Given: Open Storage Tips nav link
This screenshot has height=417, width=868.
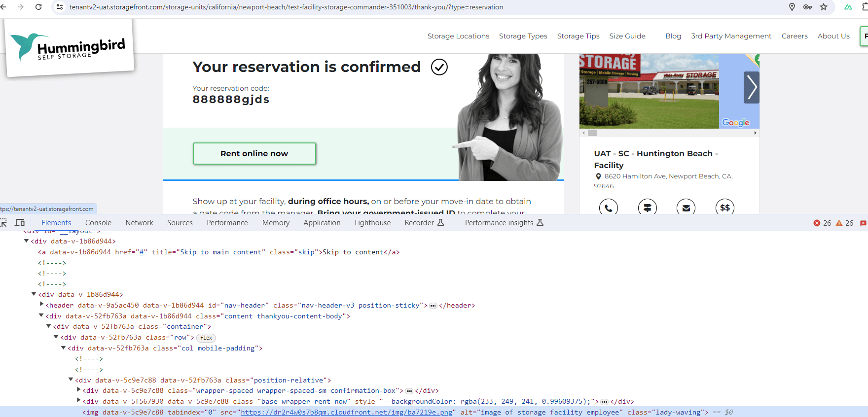Looking at the screenshot, I should coord(578,36).
